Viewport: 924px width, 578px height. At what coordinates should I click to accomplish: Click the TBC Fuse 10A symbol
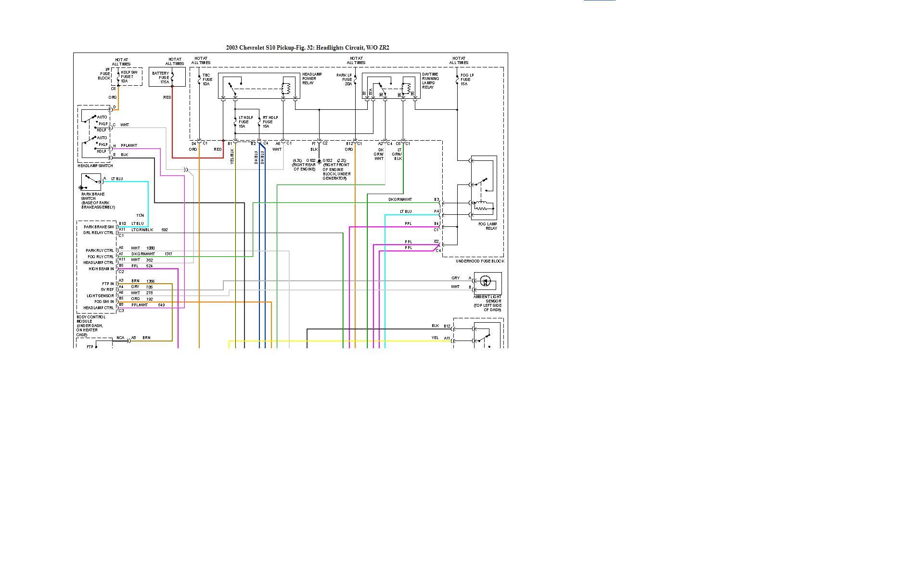pos(199,79)
